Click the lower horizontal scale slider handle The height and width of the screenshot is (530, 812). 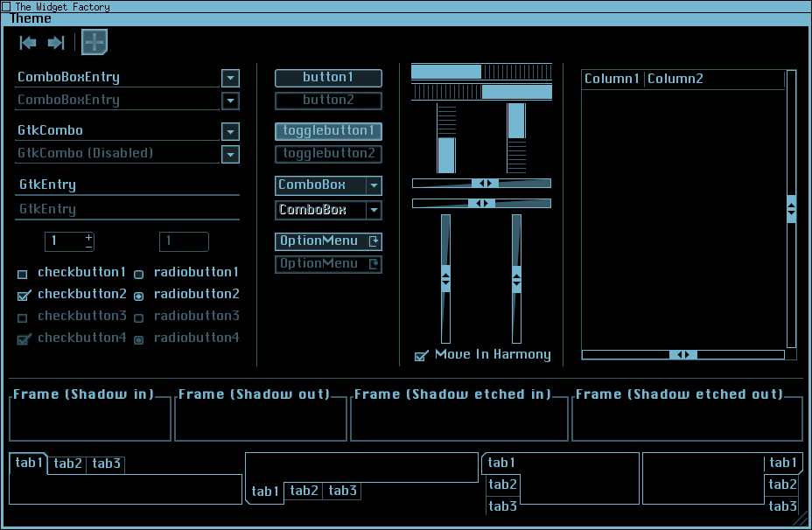pos(481,204)
